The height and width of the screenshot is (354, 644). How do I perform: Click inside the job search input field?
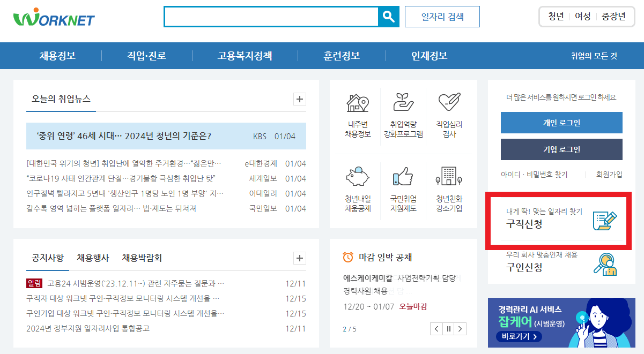click(x=268, y=16)
